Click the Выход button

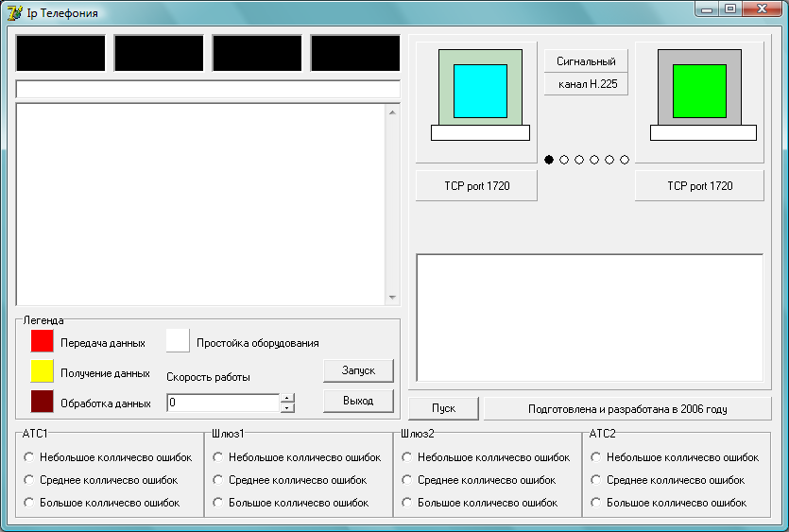[x=358, y=401]
